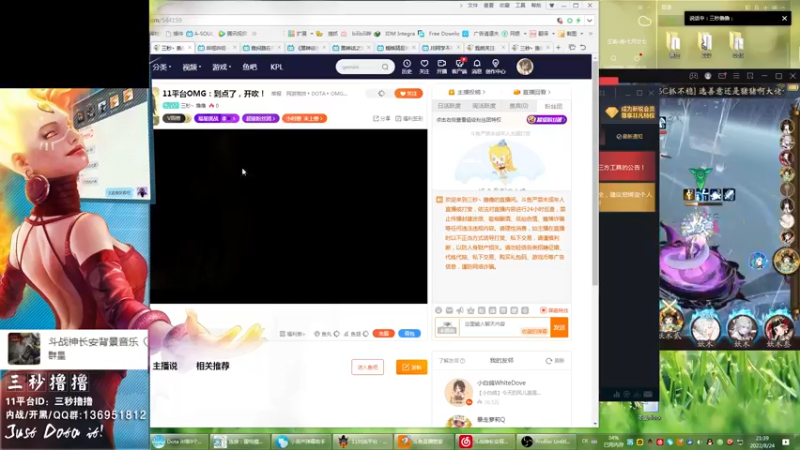Screen dimensions: 800x450
Task: Open the 消息 bell notifications icon
Action: coord(477,64)
